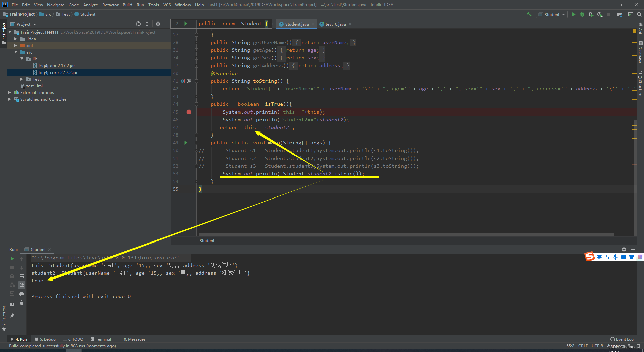644x352 pixels.
Task: Click the gutter override marker on toString line
Action: pos(183,81)
